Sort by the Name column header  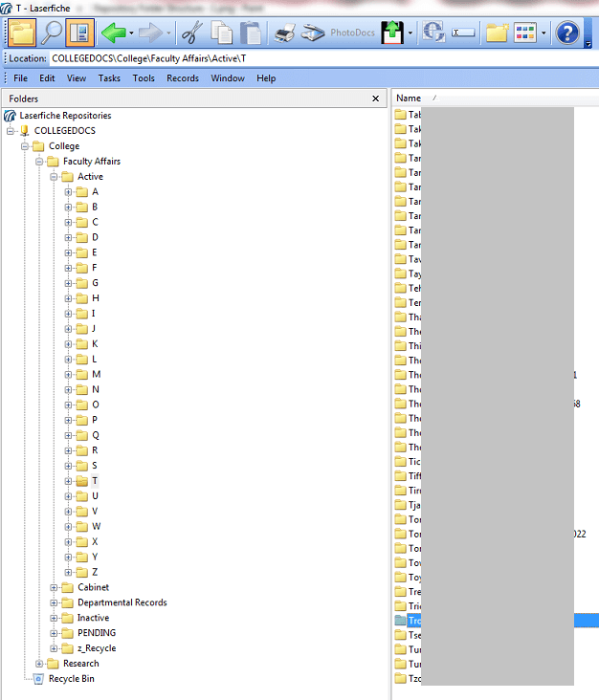point(409,98)
